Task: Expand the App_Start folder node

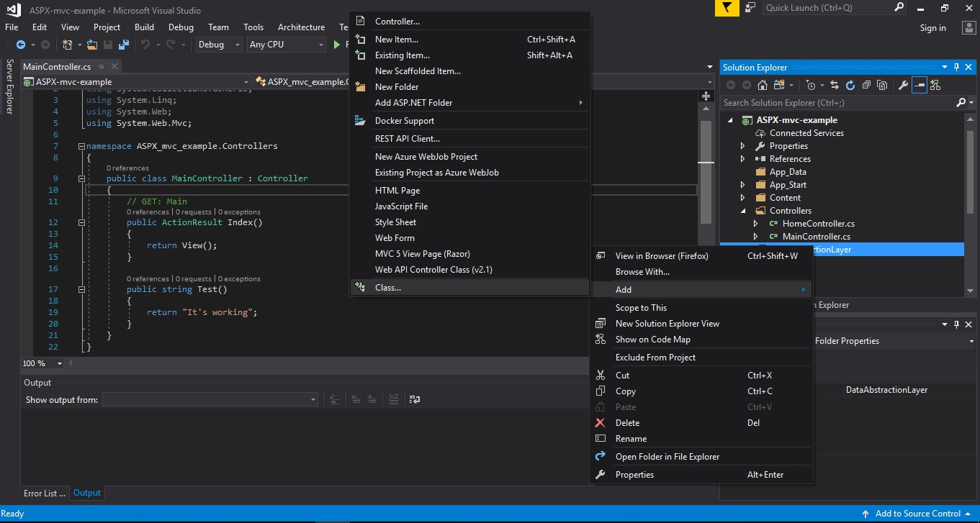Action: (744, 185)
